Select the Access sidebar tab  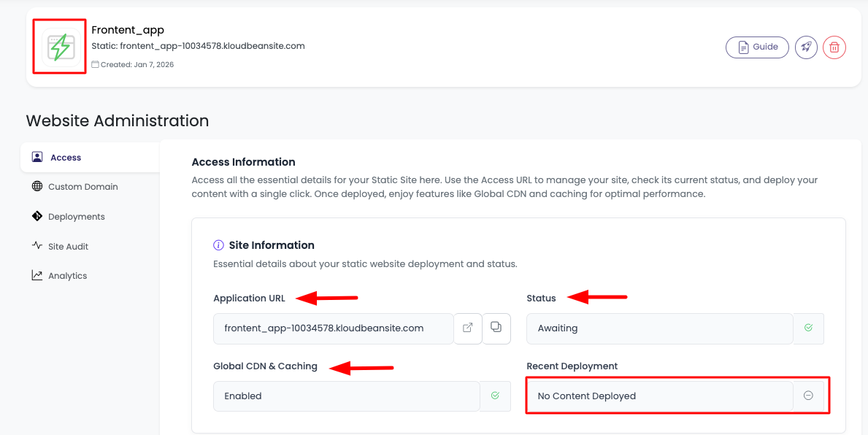pyautogui.click(x=66, y=158)
